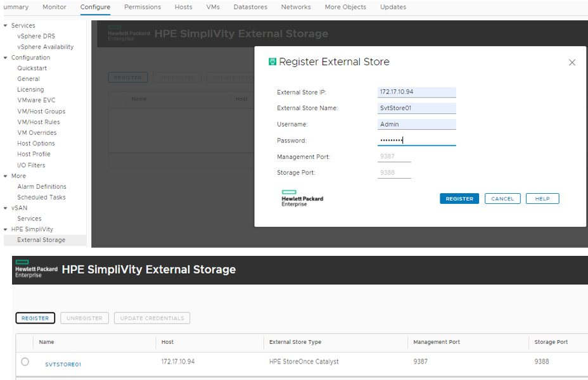This screenshot has height=380, width=588.
Task: Show the More Objects tab
Action: pos(345,7)
